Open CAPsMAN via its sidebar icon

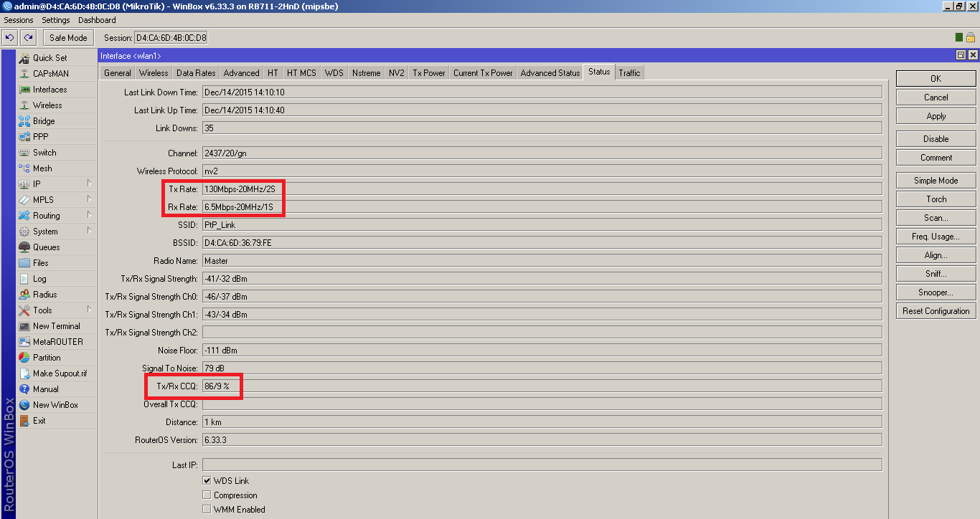tap(24, 74)
